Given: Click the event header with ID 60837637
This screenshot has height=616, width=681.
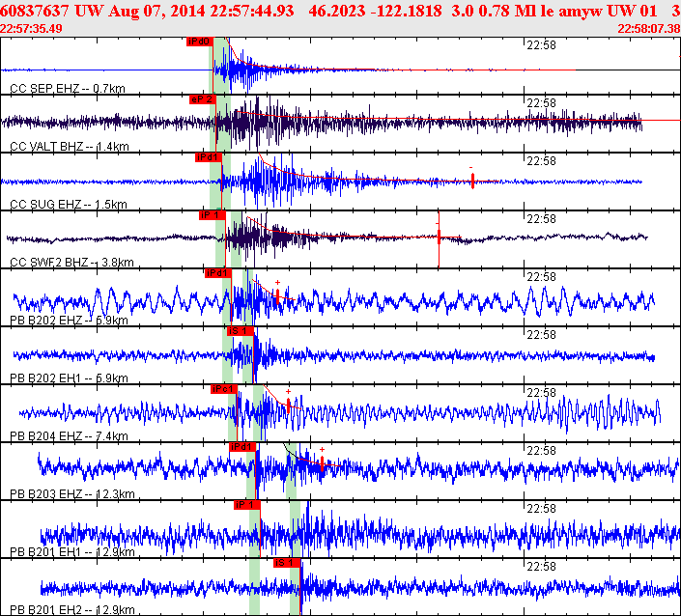Looking at the screenshot, I should click(340, 11).
